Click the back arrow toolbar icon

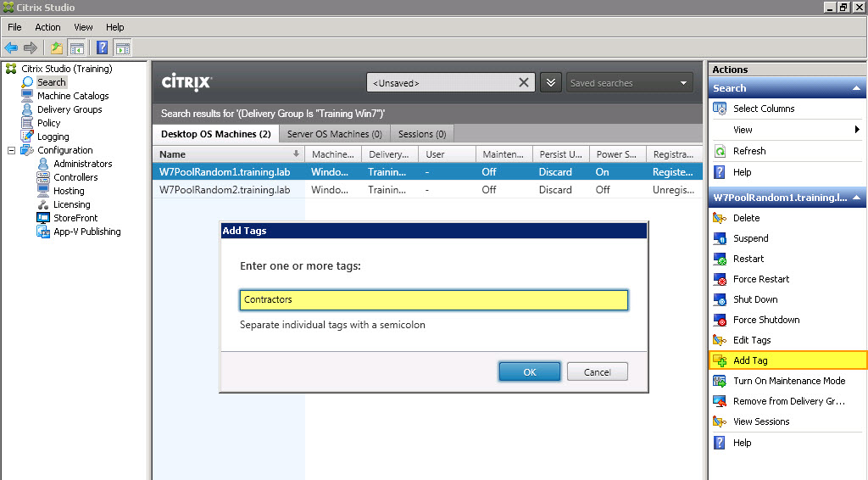coord(11,47)
